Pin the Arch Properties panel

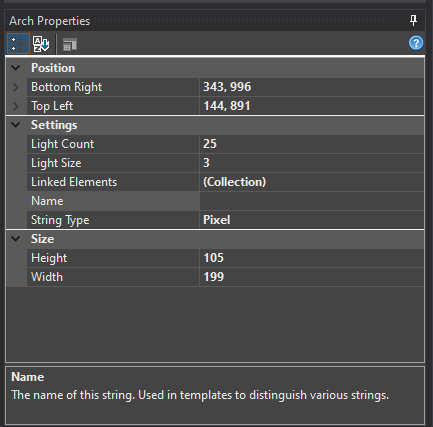point(413,21)
